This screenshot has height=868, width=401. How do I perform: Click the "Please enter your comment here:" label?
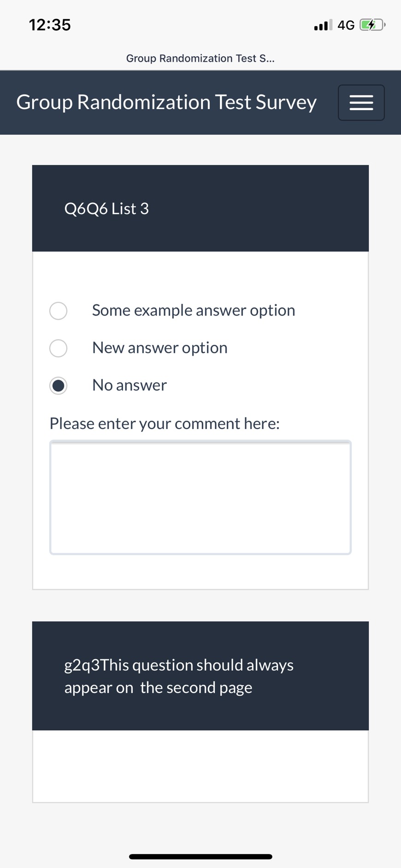click(165, 423)
